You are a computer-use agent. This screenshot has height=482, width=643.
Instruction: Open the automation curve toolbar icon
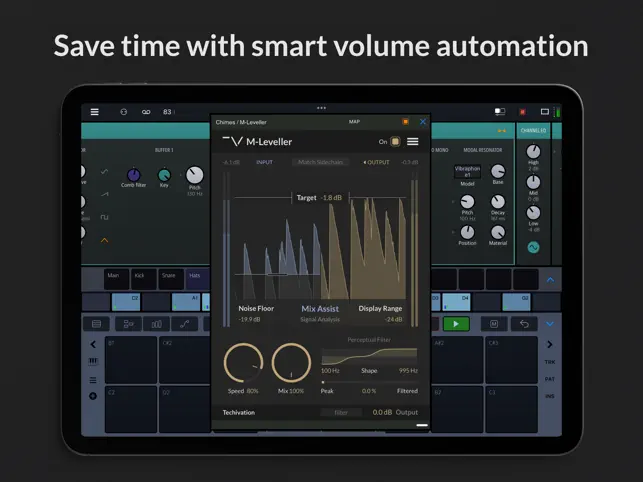pos(185,324)
